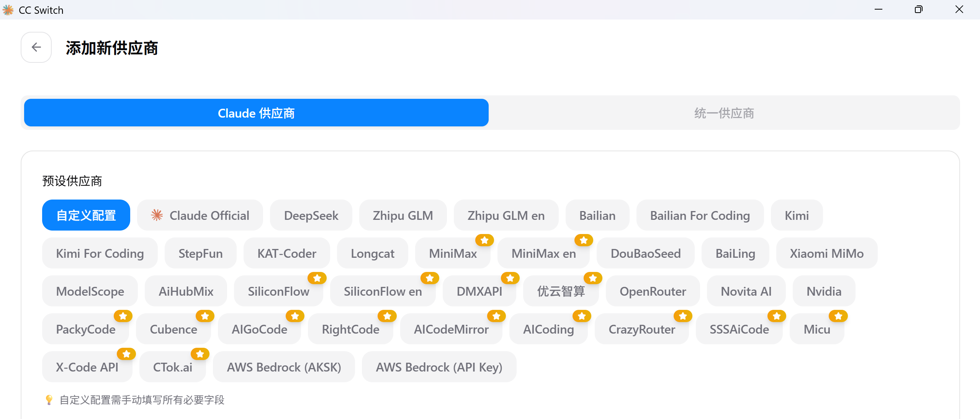Go back with the arrow button
This screenshot has width=980, height=419.
pyautogui.click(x=36, y=47)
